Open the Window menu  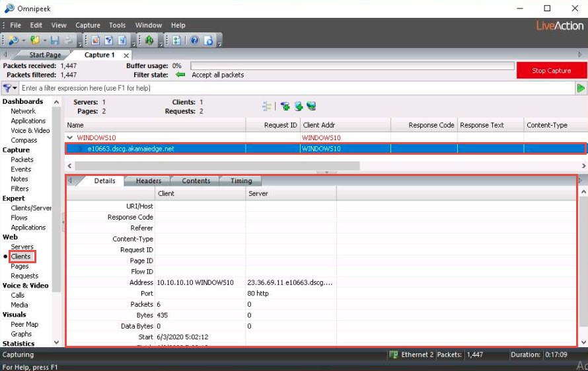pyautogui.click(x=149, y=25)
